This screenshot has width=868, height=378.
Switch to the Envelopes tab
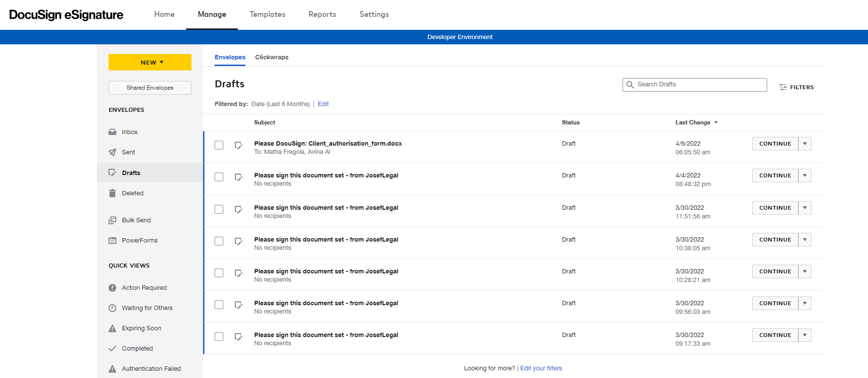coord(230,57)
